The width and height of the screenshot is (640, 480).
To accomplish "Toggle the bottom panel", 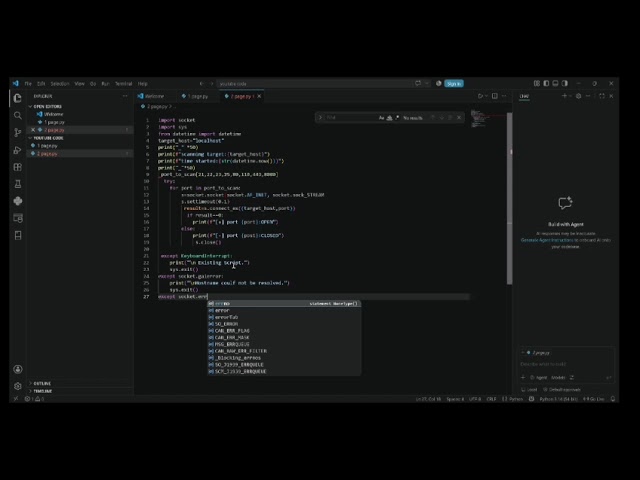I will (x=555, y=83).
